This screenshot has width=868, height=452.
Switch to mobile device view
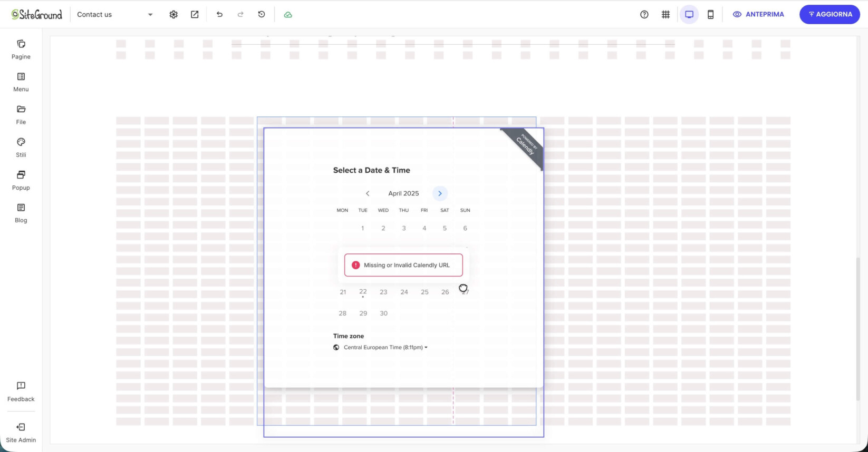[x=710, y=15]
